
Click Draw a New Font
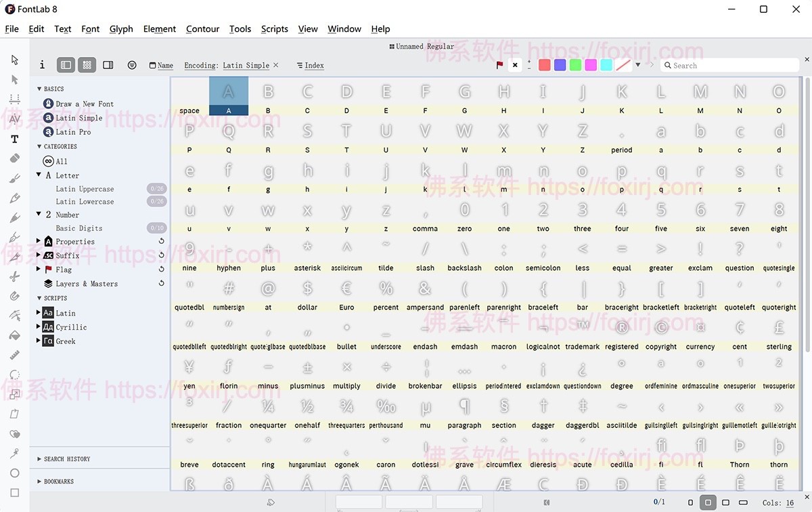pyautogui.click(x=85, y=104)
